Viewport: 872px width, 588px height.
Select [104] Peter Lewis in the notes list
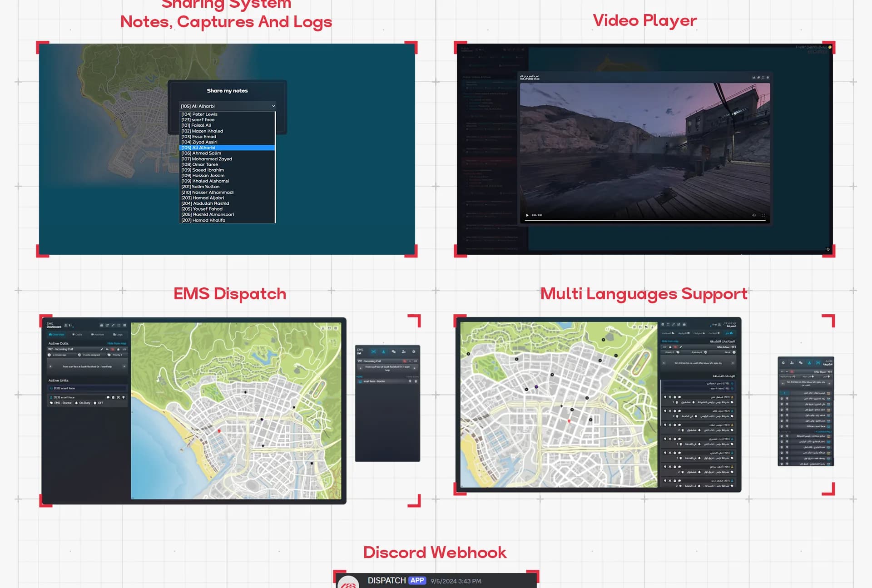tap(198, 114)
